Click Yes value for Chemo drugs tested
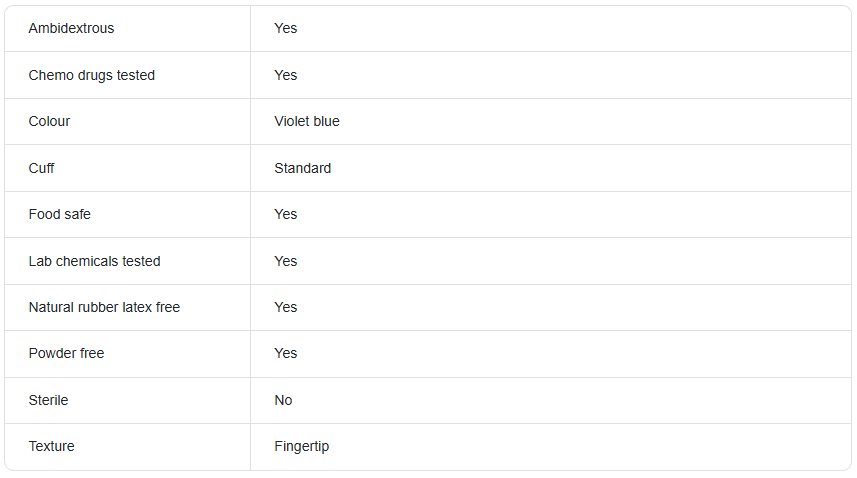 click(x=285, y=75)
